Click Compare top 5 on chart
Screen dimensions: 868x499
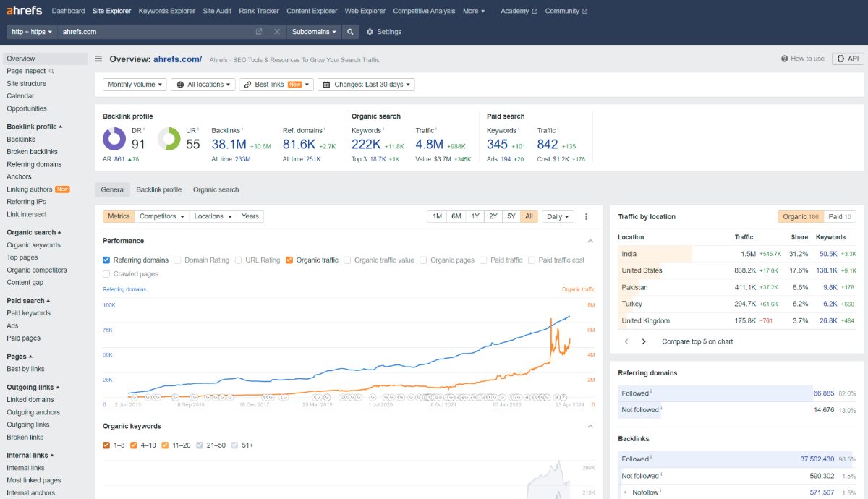click(x=697, y=341)
